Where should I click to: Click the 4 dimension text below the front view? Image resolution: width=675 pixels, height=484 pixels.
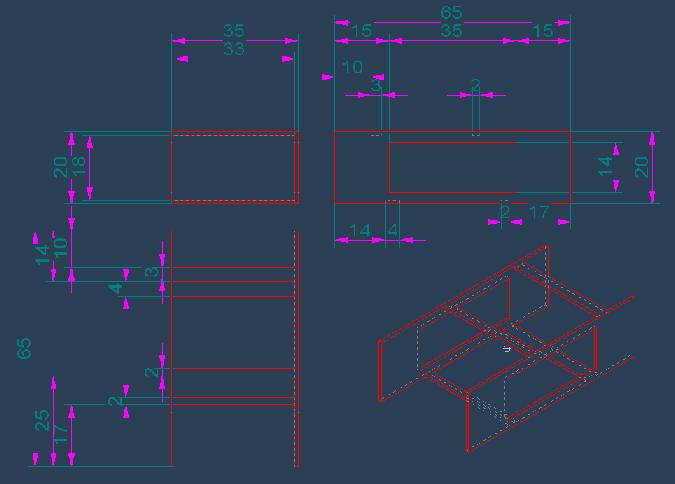click(x=392, y=230)
